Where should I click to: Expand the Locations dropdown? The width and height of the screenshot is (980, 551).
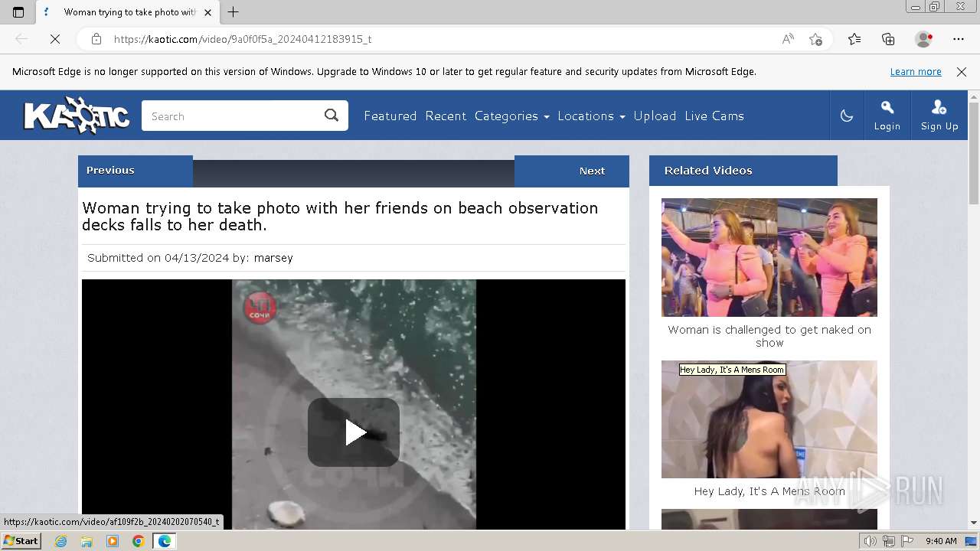591,116
